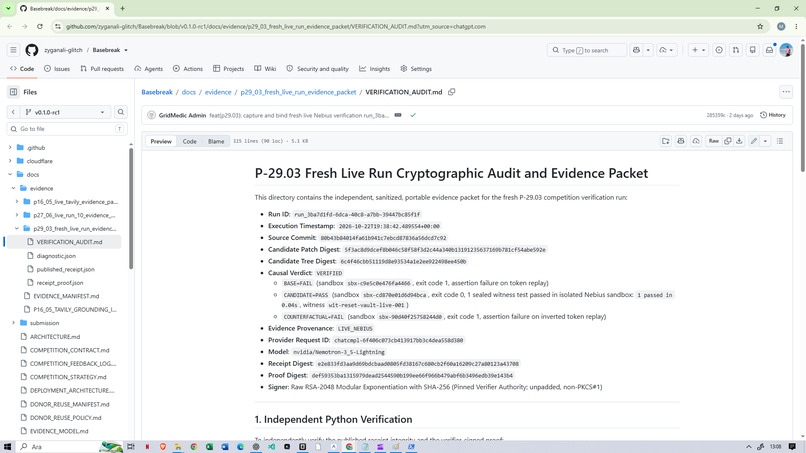The width and height of the screenshot is (806, 453).
Task: Switch to Pull requests tab
Action: pos(102,68)
